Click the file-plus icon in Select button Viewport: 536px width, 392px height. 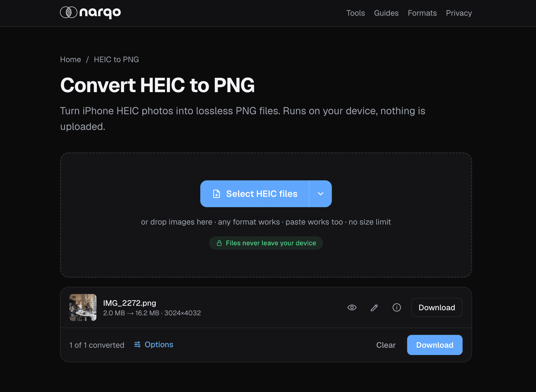click(x=217, y=194)
